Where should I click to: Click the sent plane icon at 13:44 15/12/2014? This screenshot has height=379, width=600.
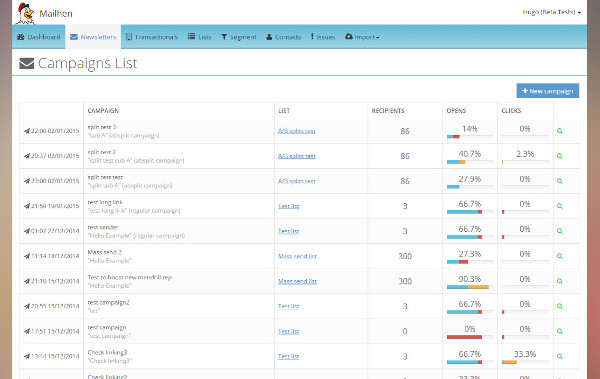[x=27, y=356]
